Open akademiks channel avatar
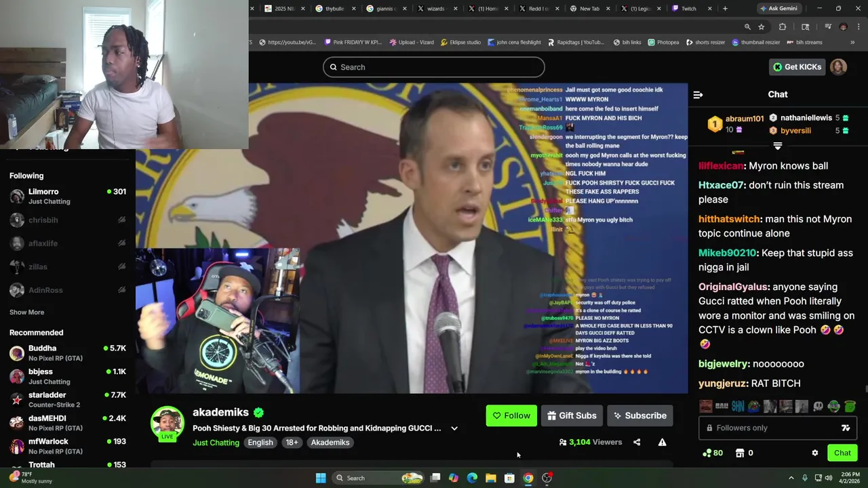The width and height of the screenshot is (868, 488). [x=167, y=422]
